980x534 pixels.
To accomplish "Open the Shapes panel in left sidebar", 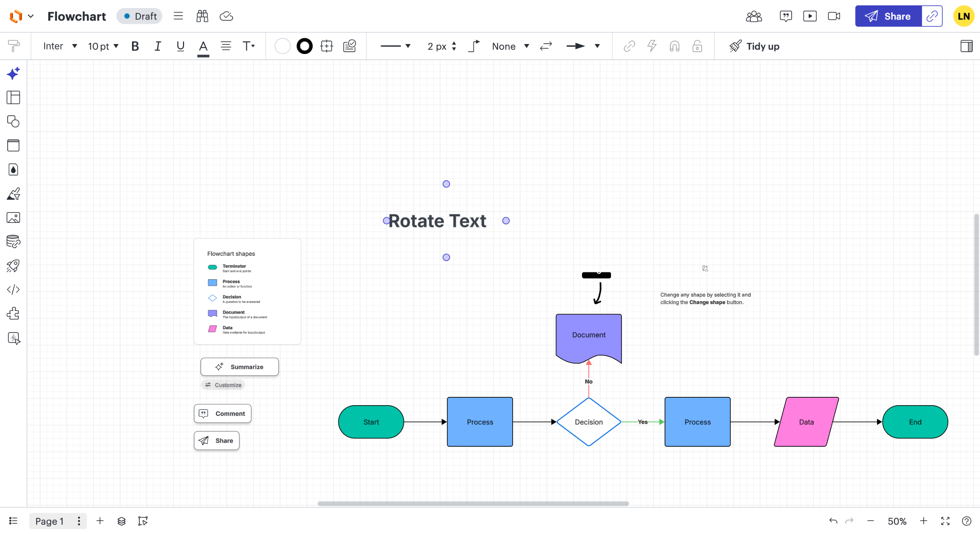I will (x=13, y=121).
